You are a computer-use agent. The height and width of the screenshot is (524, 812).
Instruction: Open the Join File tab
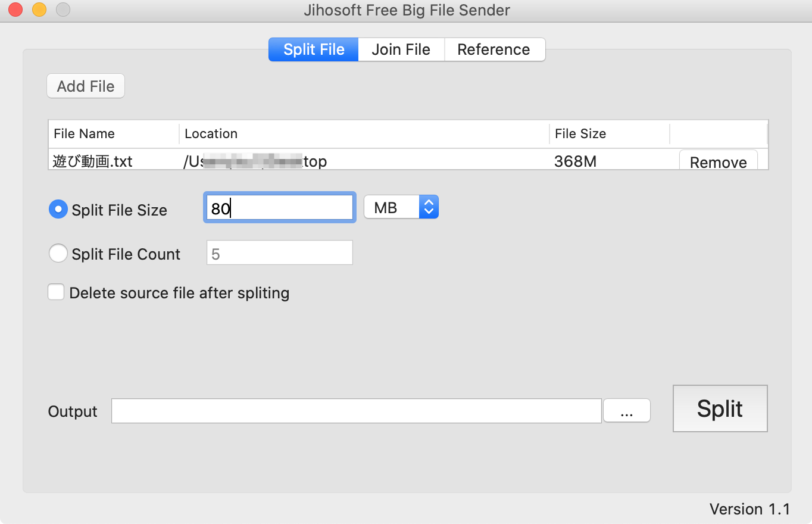tap(401, 49)
